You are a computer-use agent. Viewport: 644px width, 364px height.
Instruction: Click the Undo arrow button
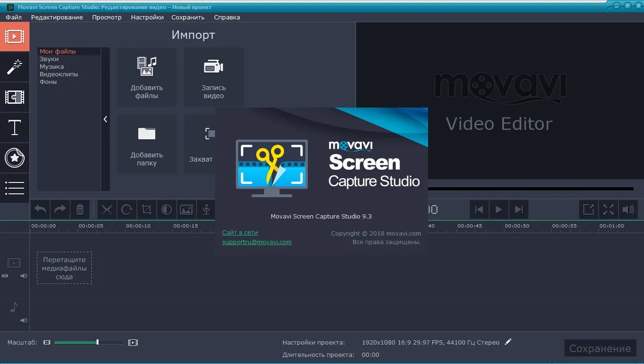point(41,209)
